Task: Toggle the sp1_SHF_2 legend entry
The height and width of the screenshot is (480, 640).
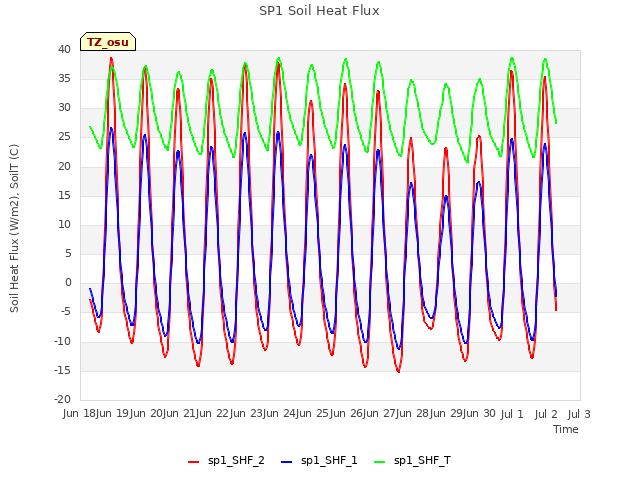Action: [x=226, y=461]
